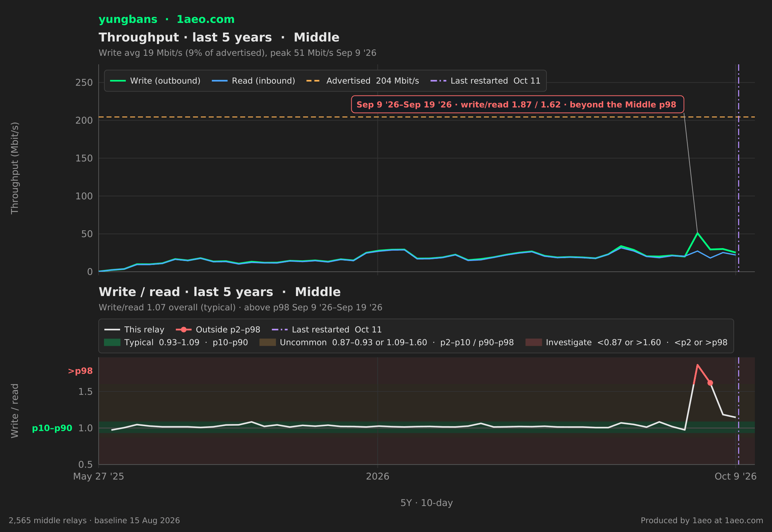Click the brown Uncommon range swatch
This screenshot has width=772, height=532.
pyautogui.click(x=268, y=343)
